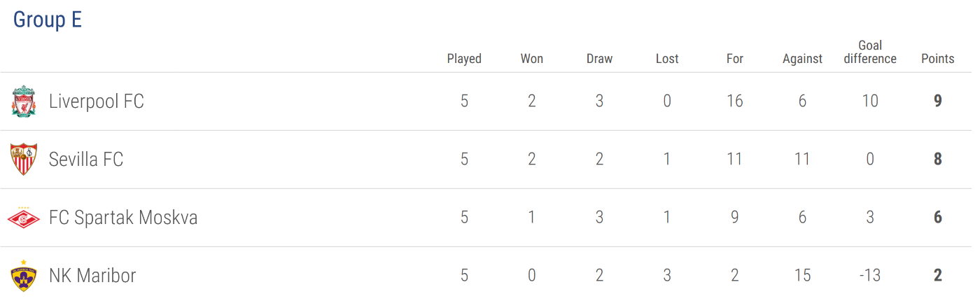Select the Against column header
Viewport: 980px width, 308px height.
coord(802,59)
